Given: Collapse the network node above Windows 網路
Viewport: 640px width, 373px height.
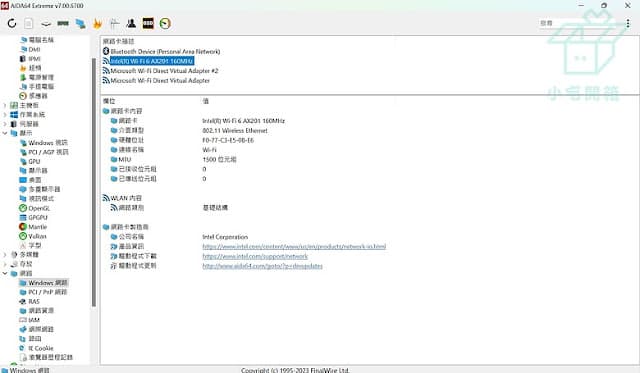Looking at the screenshot, I should pyautogui.click(x=4, y=273).
